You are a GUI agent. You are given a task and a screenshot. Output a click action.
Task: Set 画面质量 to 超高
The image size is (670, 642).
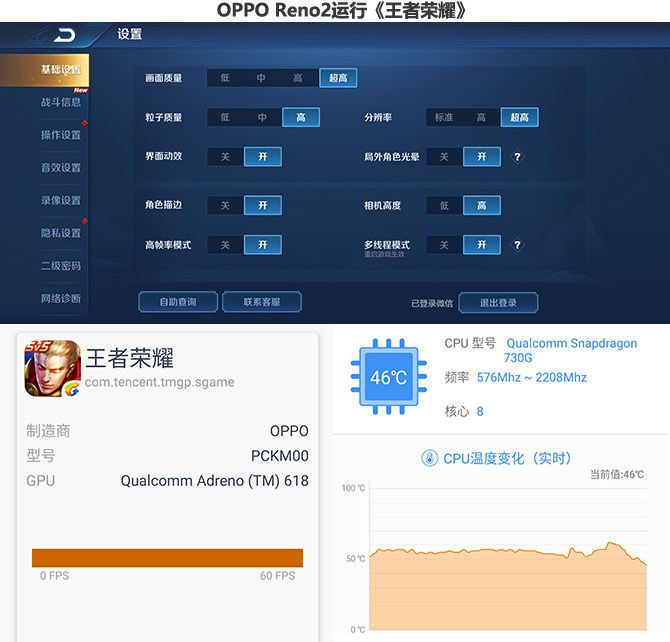pyautogui.click(x=338, y=78)
